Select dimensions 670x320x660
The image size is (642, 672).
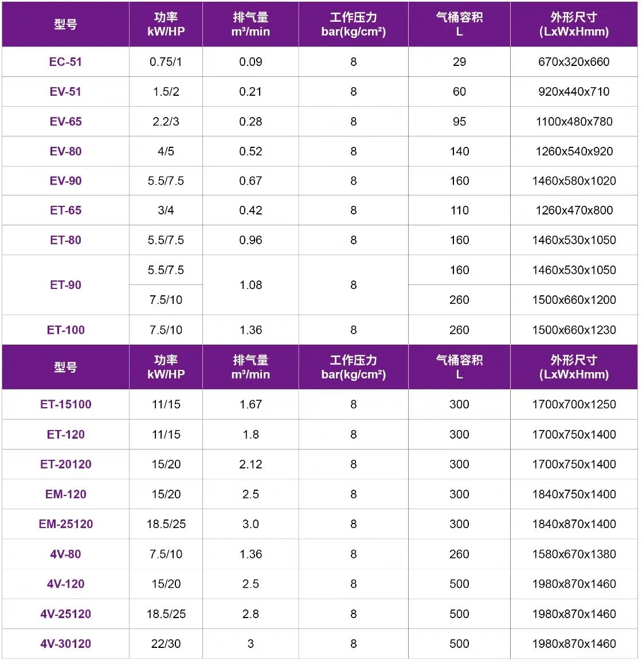(574, 62)
